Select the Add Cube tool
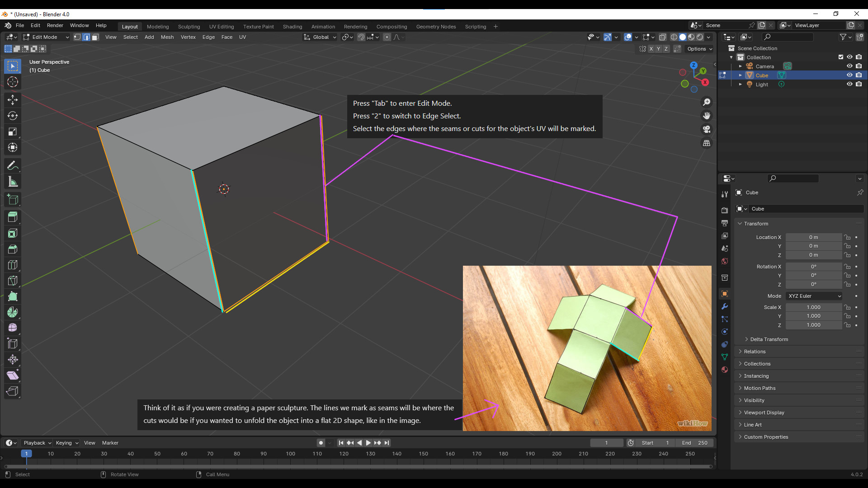868x488 pixels. 13,199
